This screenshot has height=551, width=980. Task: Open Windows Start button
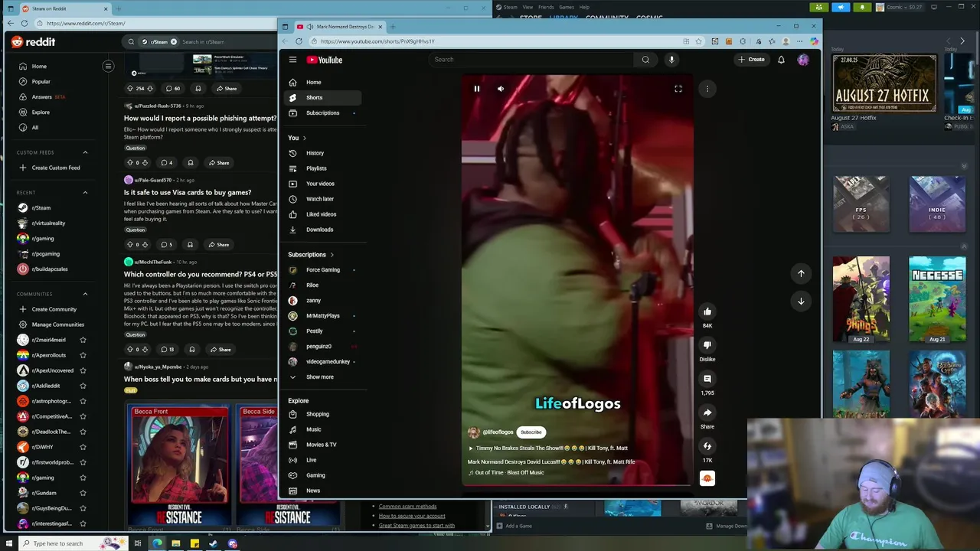pyautogui.click(x=11, y=543)
